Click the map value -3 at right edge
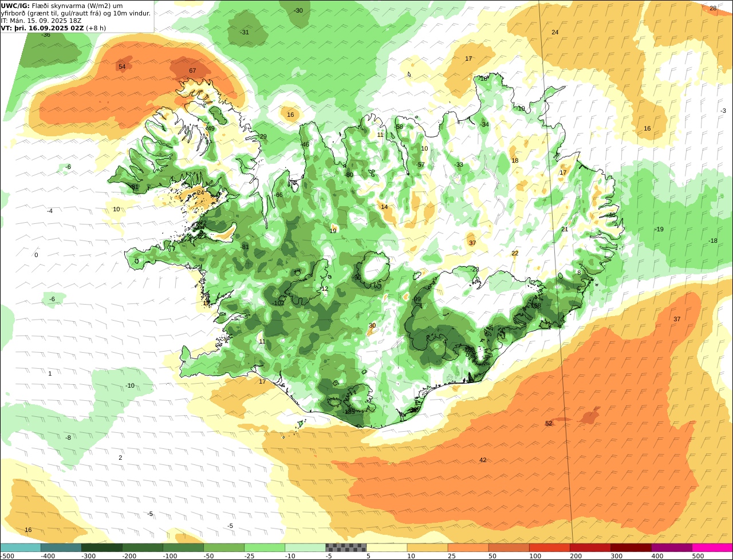Viewport: 733px width, 560px height. [x=723, y=111]
